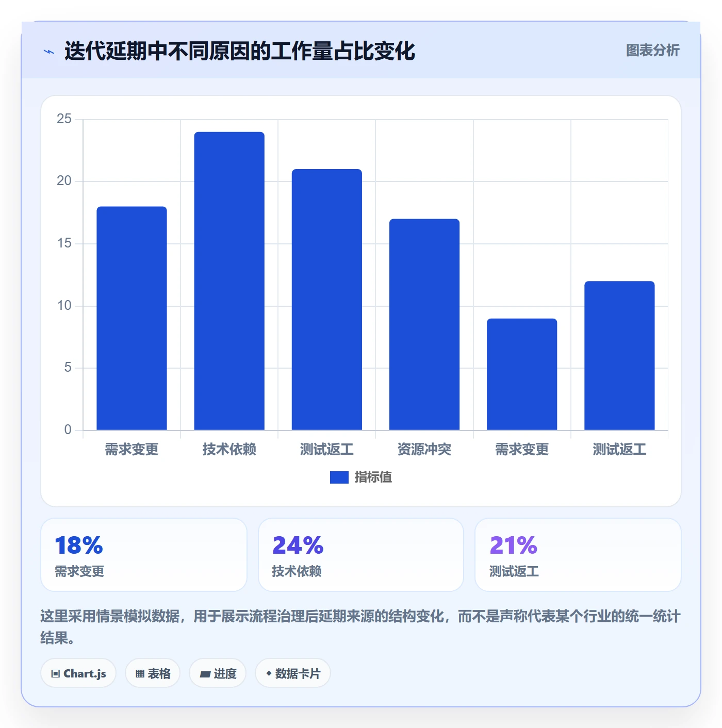The width and height of the screenshot is (722, 728).
Task: Click the 指标值 legend text
Action: point(373,477)
